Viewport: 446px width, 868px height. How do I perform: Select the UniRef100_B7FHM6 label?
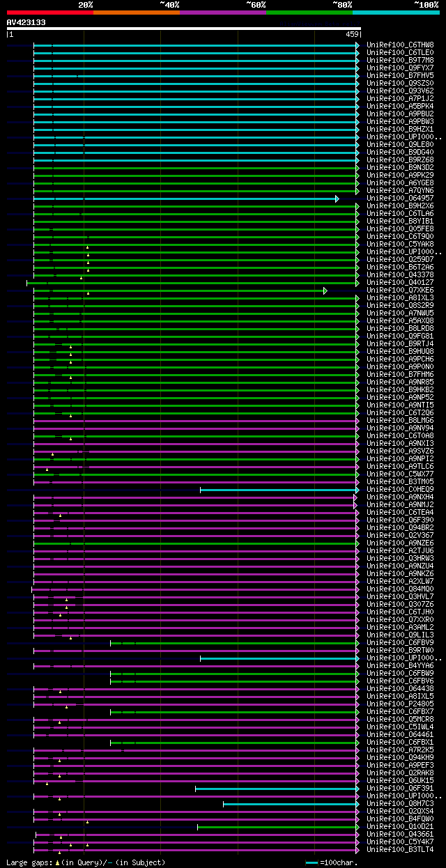tap(400, 374)
